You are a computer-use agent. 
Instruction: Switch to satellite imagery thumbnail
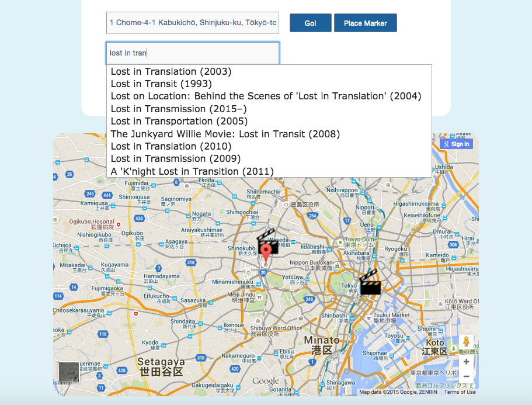point(69,372)
